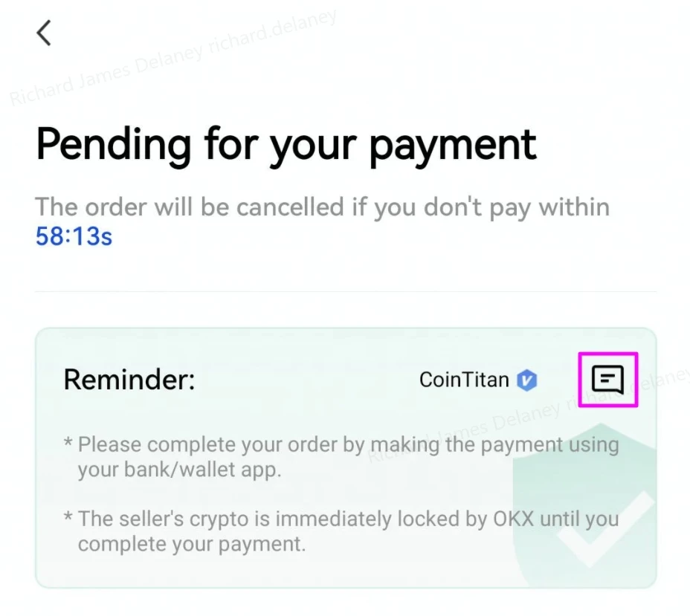Click the pink-highlighted message bubble icon
The height and width of the screenshot is (616, 690).
point(607,379)
